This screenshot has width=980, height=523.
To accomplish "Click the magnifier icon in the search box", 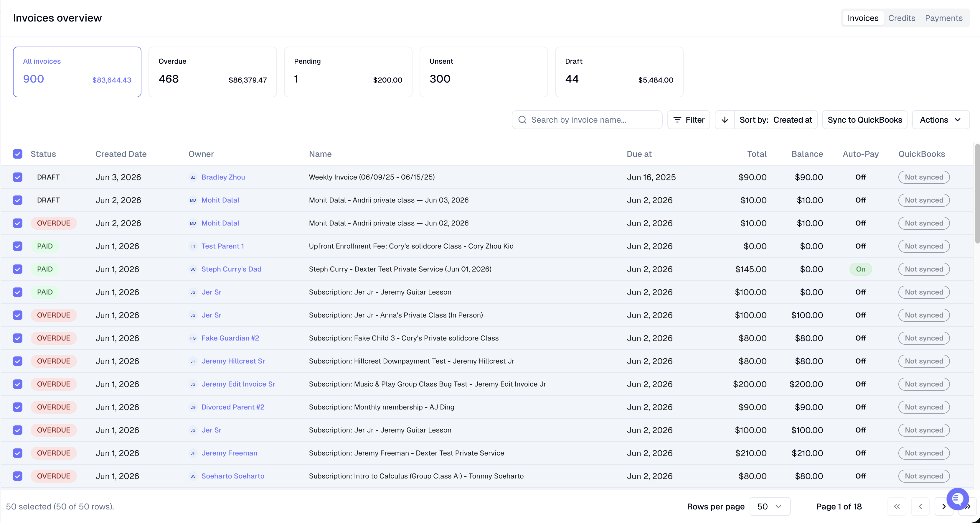I will point(522,120).
